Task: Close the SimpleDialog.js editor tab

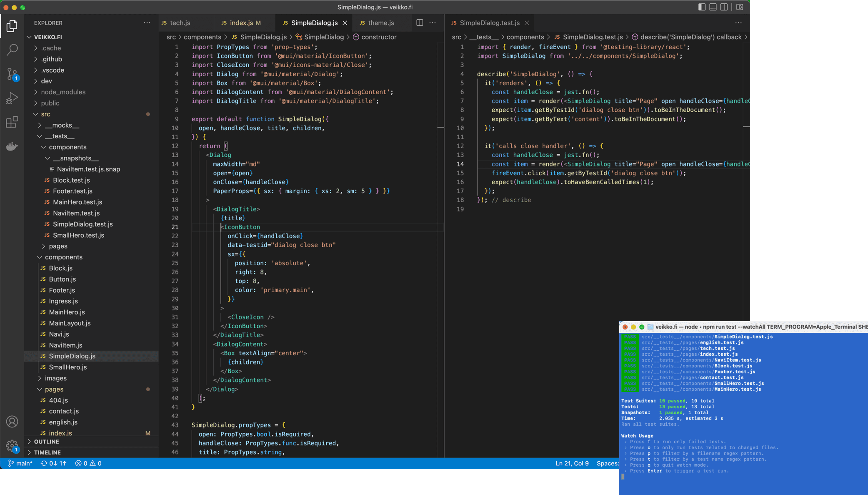Action: coord(345,23)
